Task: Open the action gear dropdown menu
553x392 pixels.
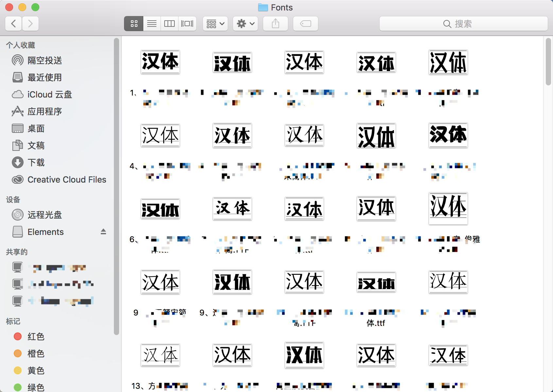Action: tap(245, 23)
